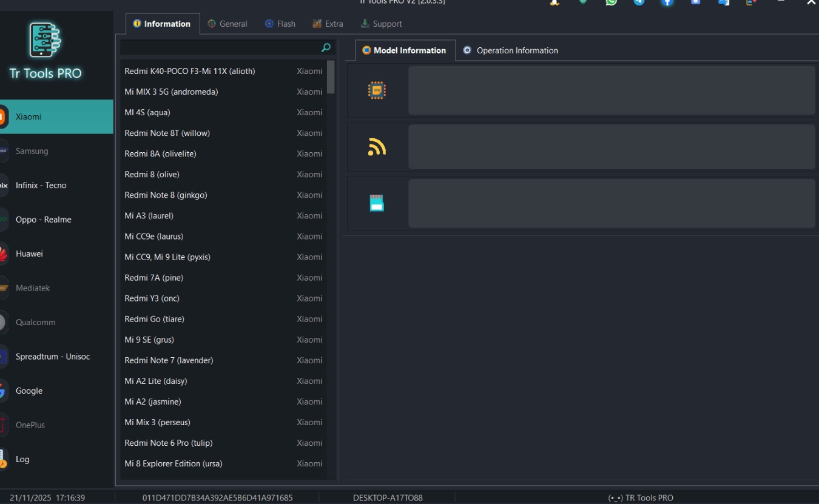Select Infinix - Tecno brand
Image resolution: width=819 pixels, height=504 pixels.
[x=41, y=186]
